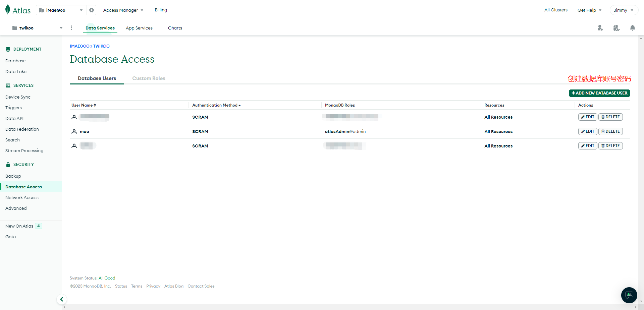Click the invite user icon
Image resolution: width=644 pixels, height=310 pixels.
point(600,28)
